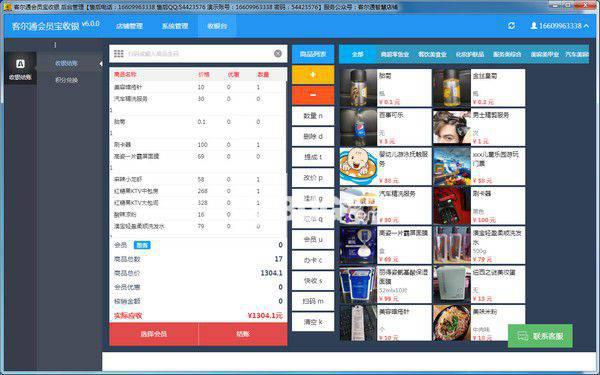600x375 pixels.
Task: Click the product search input field
Action: (x=199, y=54)
